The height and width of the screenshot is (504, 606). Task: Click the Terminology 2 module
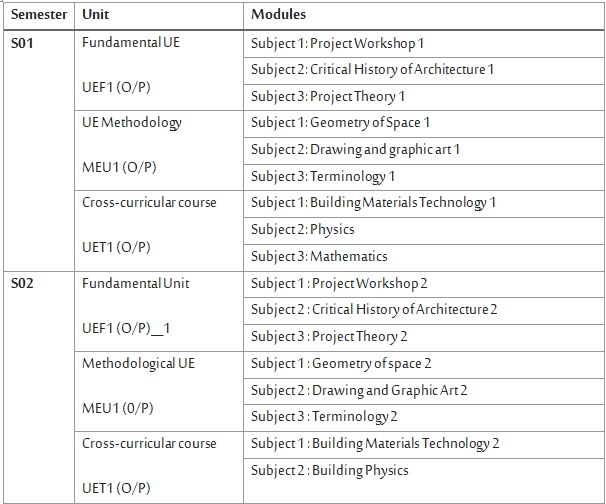325,417
